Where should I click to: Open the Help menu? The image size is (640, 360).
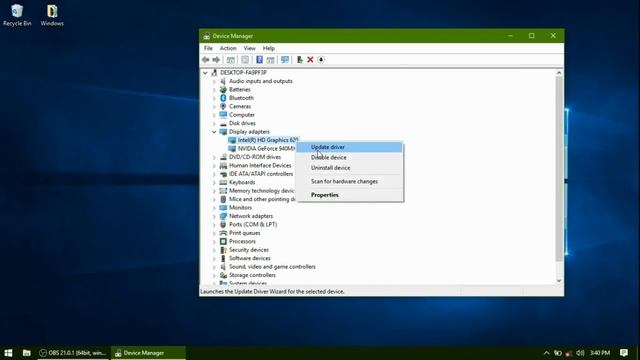click(269, 48)
